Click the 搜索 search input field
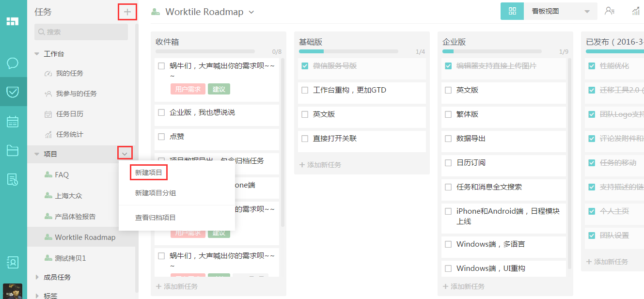 coord(81,31)
